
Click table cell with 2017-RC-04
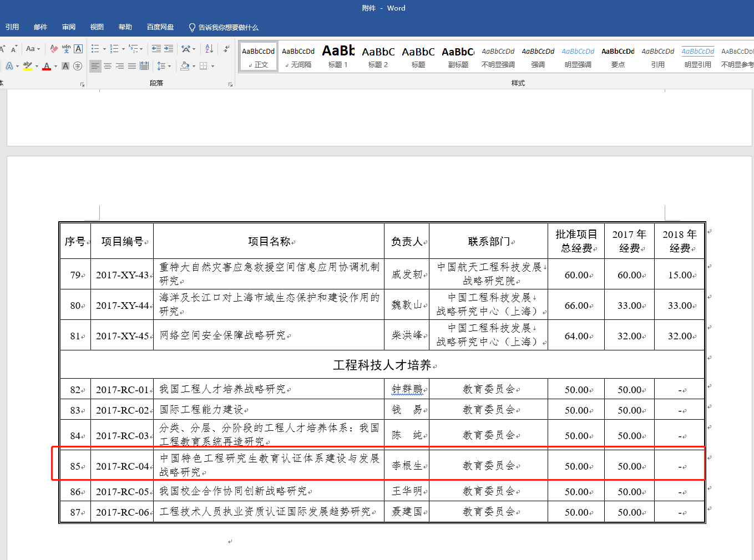click(122, 466)
